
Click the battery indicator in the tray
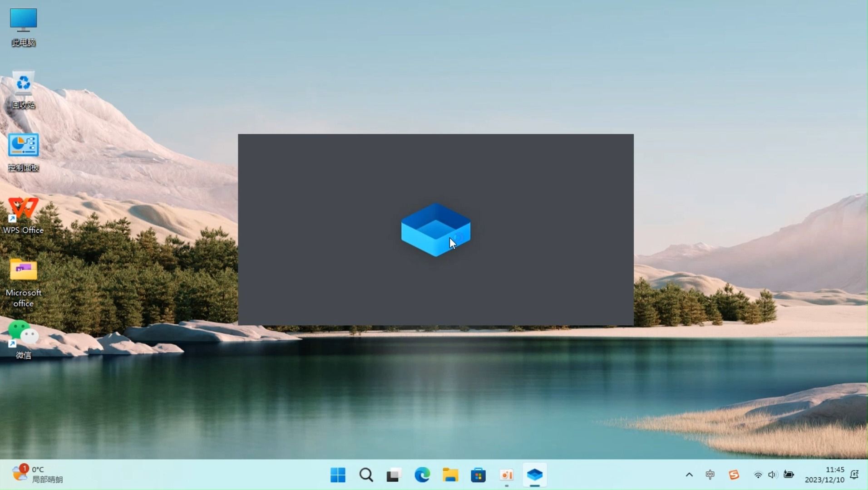tap(789, 475)
